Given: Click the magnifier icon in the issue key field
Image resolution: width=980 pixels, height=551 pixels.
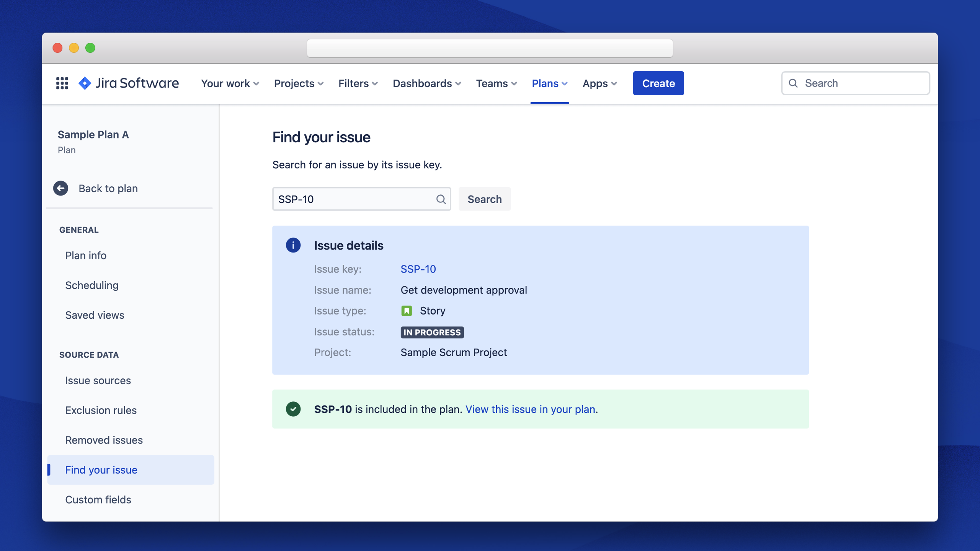Looking at the screenshot, I should (x=441, y=199).
